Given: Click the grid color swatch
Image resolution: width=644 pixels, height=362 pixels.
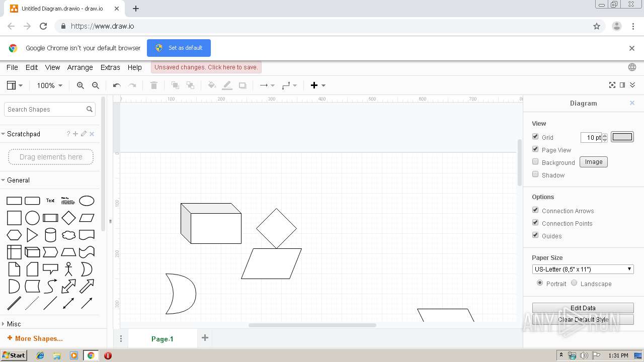Looking at the screenshot, I should pyautogui.click(x=622, y=137).
